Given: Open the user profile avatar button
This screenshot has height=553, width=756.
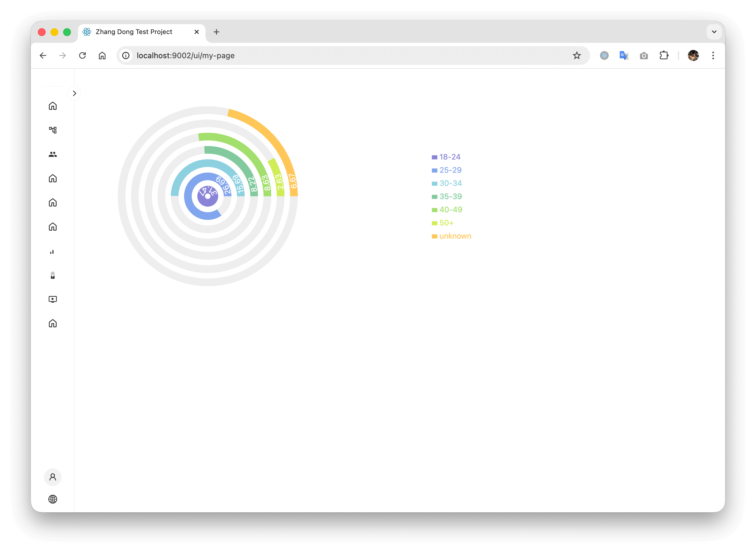Looking at the screenshot, I should [52, 477].
